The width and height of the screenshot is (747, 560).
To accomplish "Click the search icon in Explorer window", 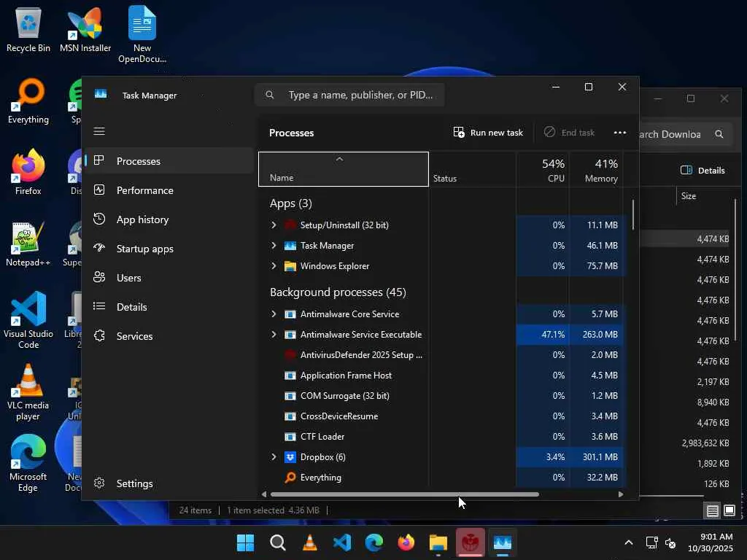I will point(719,134).
